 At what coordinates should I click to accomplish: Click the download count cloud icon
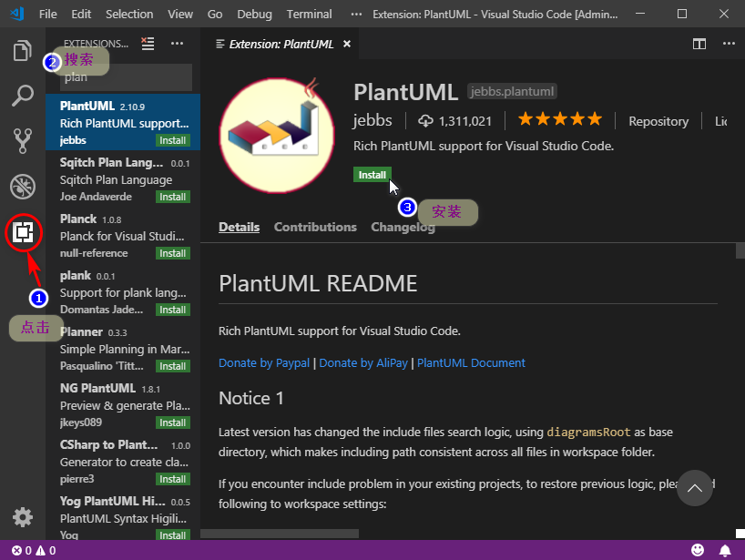coord(425,121)
